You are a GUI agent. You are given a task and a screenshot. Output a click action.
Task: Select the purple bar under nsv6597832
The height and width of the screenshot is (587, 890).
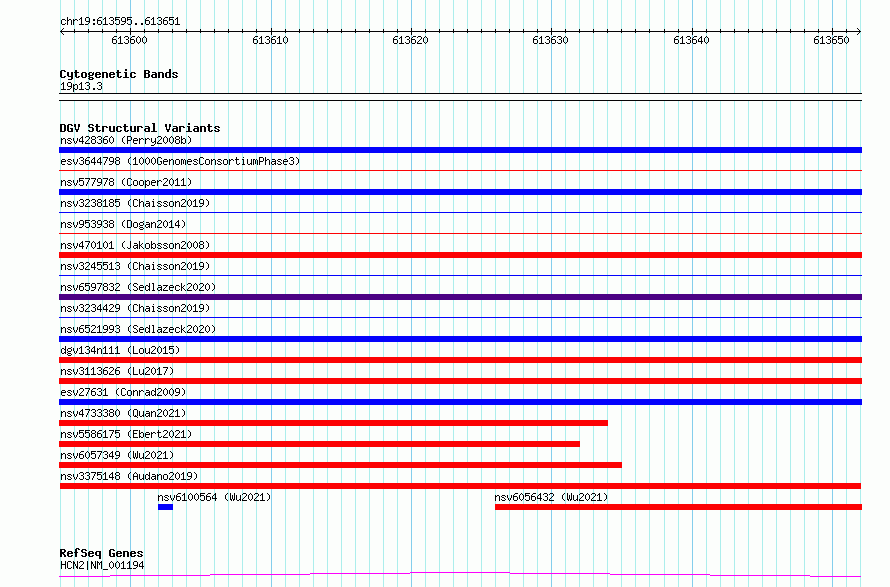click(460, 297)
